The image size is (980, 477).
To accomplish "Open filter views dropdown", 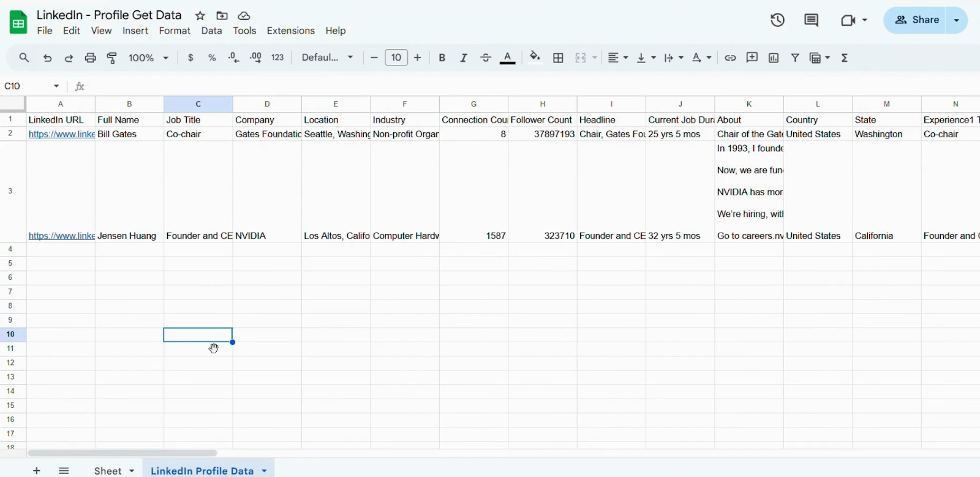I will (820, 58).
